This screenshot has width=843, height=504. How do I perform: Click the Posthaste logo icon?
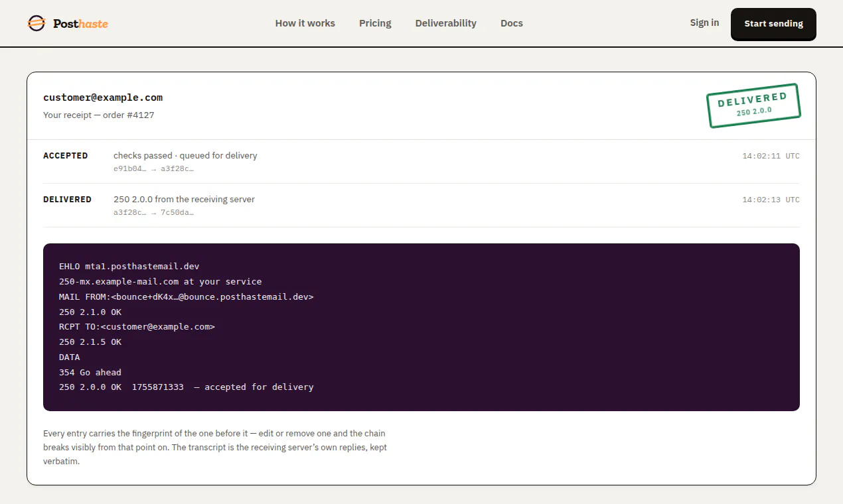37,23
